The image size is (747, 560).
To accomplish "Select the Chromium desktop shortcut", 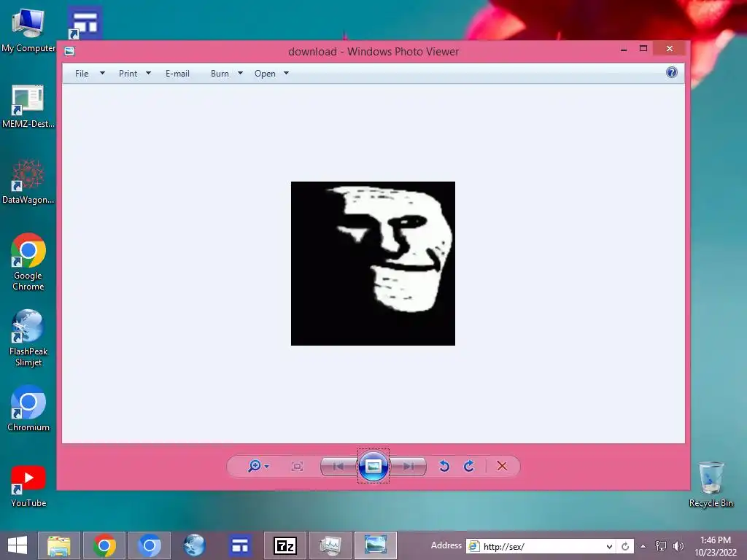I will coord(28,408).
